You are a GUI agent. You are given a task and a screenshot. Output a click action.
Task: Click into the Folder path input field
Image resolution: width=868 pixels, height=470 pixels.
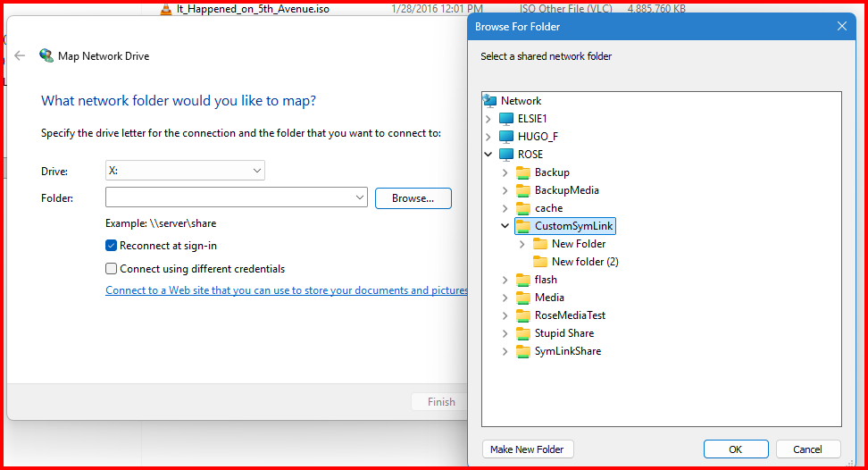pos(230,197)
